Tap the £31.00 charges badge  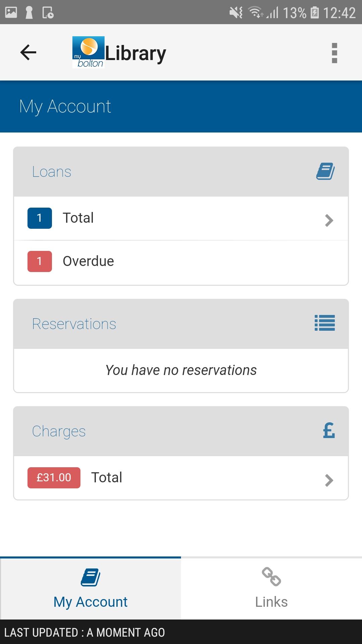[x=54, y=478]
